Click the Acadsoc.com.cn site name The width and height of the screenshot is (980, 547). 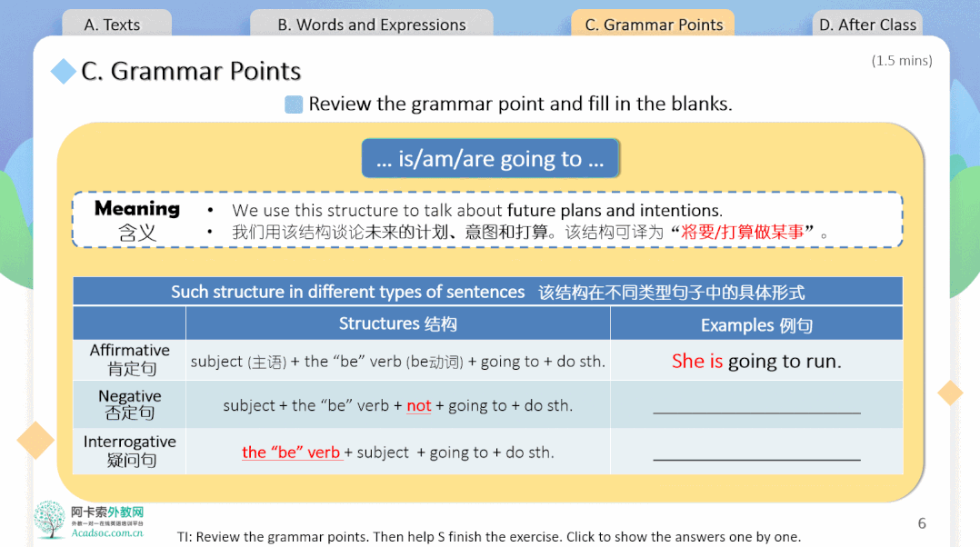pyautogui.click(x=107, y=532)
